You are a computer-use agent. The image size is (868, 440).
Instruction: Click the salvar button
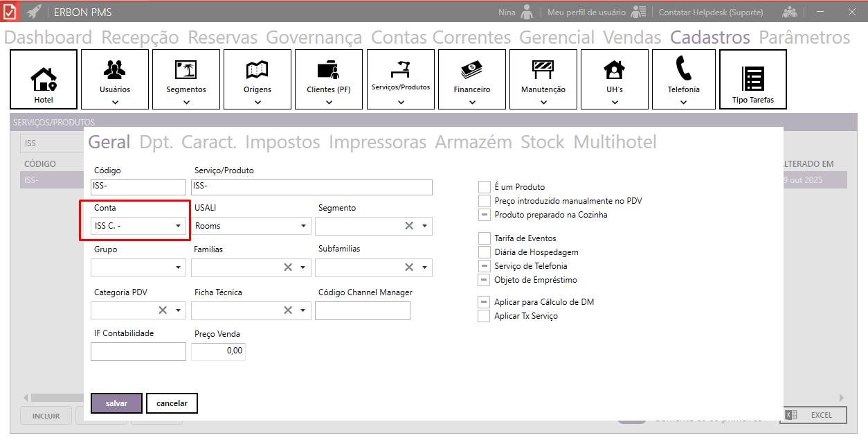coord(116,403)
